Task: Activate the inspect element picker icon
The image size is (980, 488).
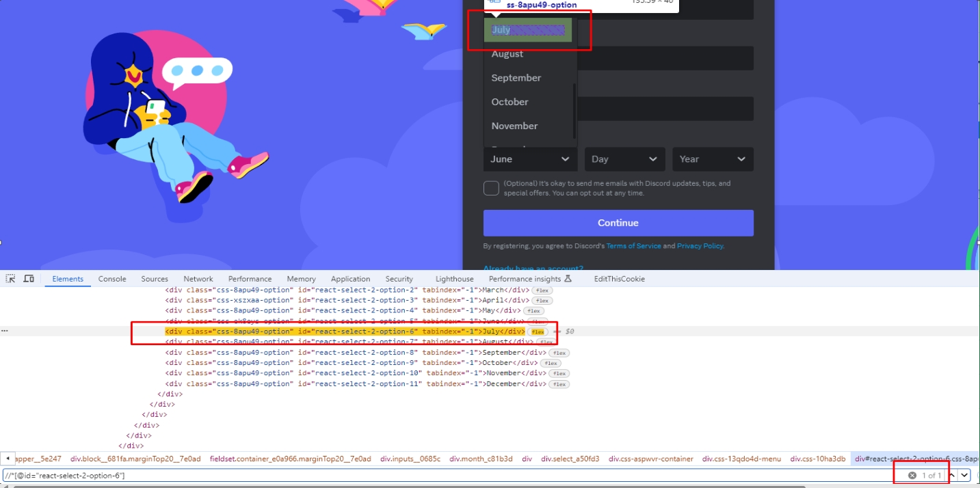Action: coord(11,279)
